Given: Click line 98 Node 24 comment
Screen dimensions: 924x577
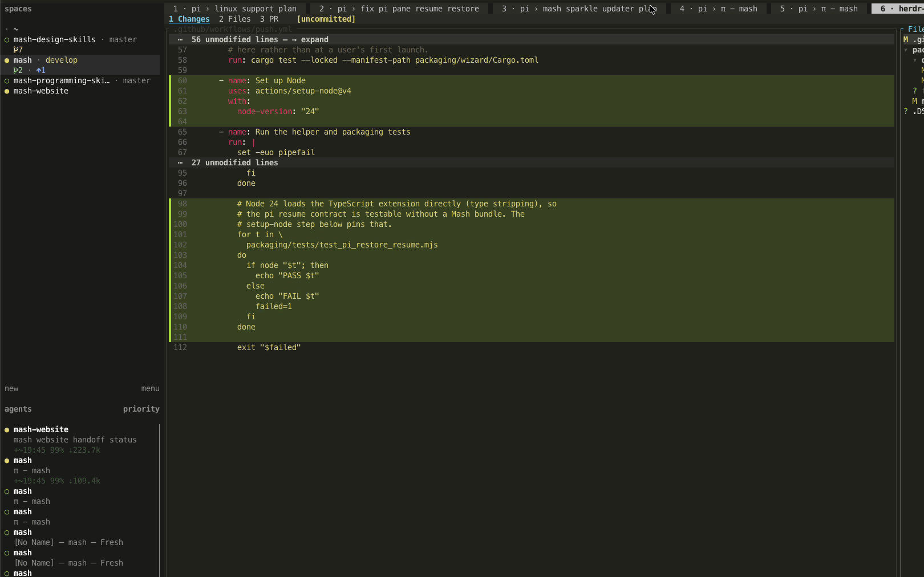Looking at the screenshot, I should click(396, 204).
